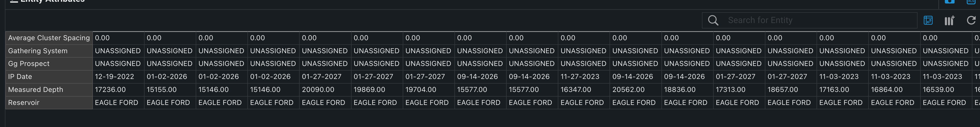Focus the Search for Entity field
980x127 pixels.
(x=809, y=20)
